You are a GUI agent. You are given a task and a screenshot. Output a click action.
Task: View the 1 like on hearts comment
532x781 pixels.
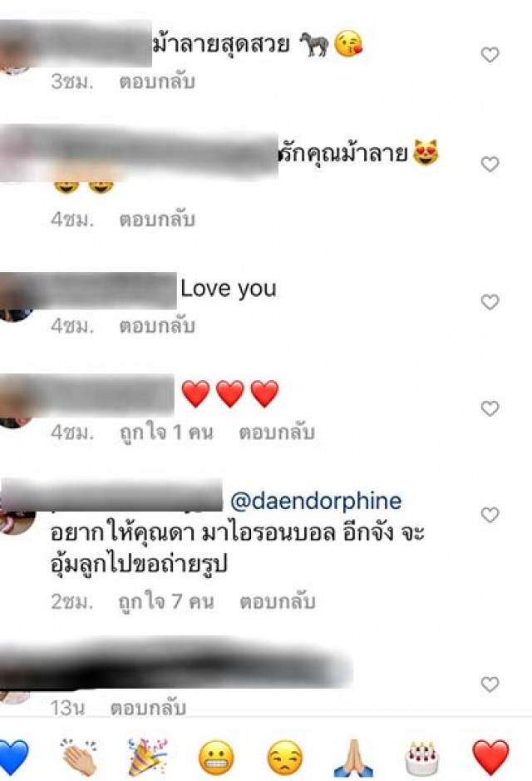pyautogui.click(x=166, y=433)
